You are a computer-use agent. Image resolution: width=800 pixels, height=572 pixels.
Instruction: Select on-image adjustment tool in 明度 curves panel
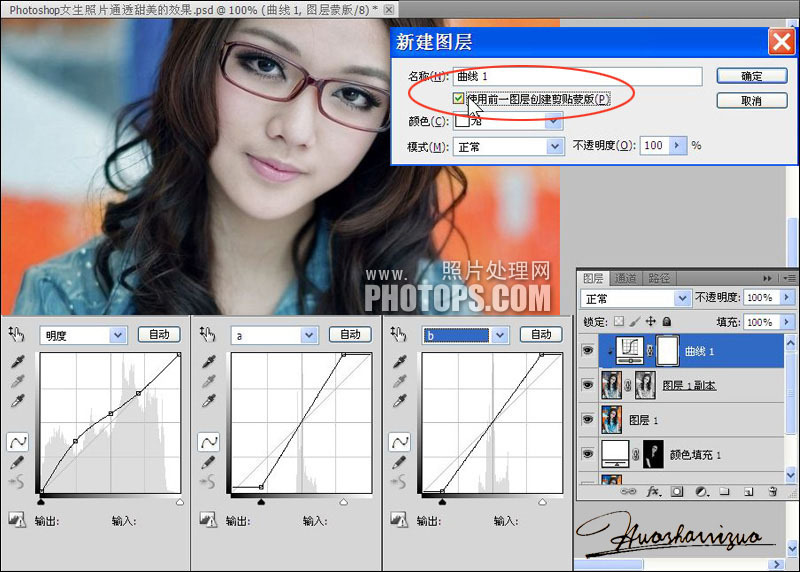[x=16, y=335]
